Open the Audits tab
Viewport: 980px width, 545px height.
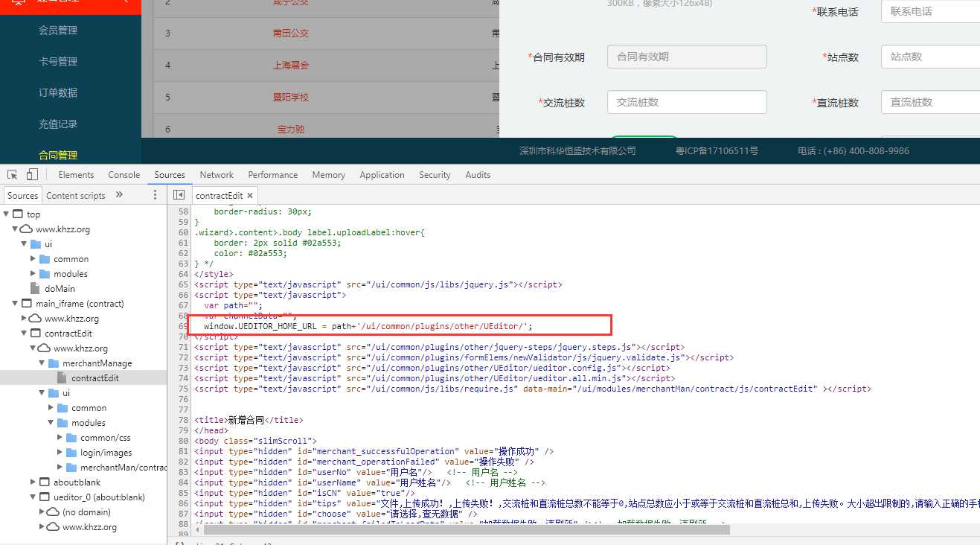point(478,175)
